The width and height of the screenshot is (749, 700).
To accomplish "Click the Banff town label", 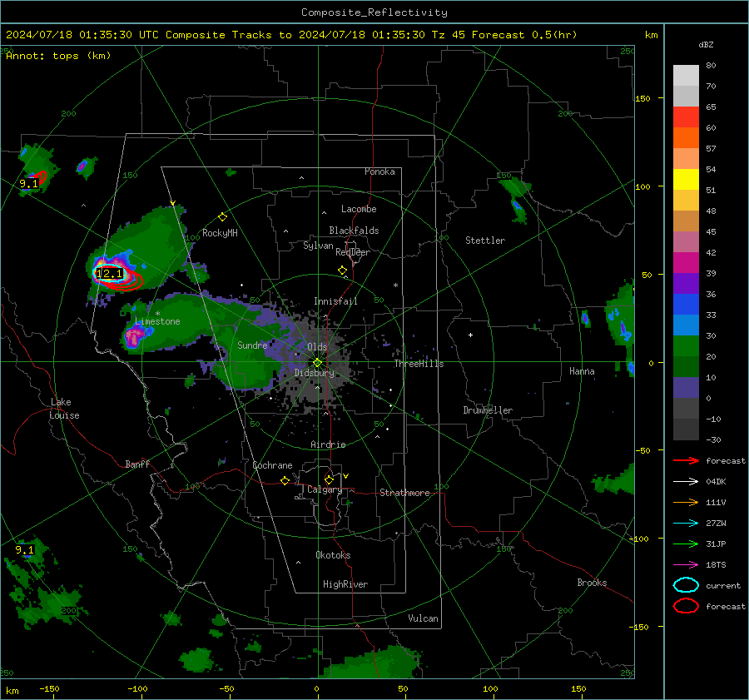I will [137, 464].
